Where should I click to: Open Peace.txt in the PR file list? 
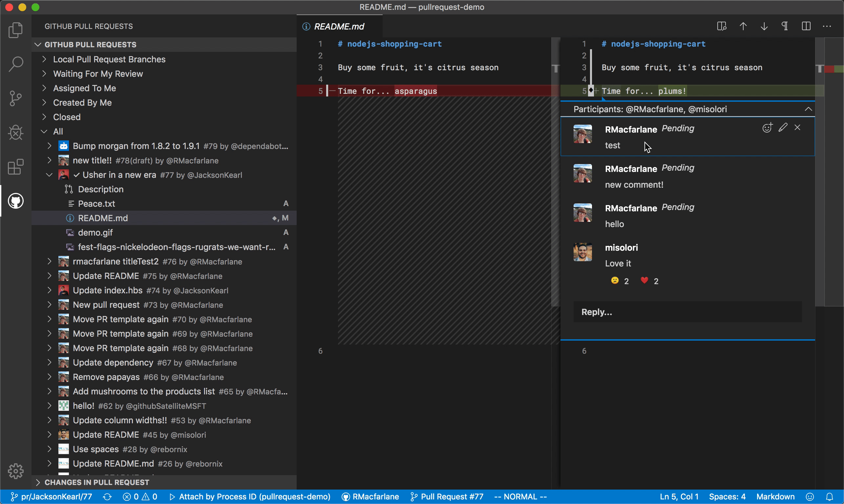tap(164, 204)
